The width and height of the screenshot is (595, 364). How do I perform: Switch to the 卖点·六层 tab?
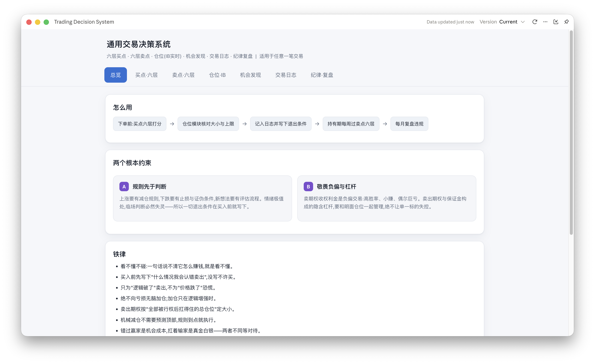click(x=183, y=75)
